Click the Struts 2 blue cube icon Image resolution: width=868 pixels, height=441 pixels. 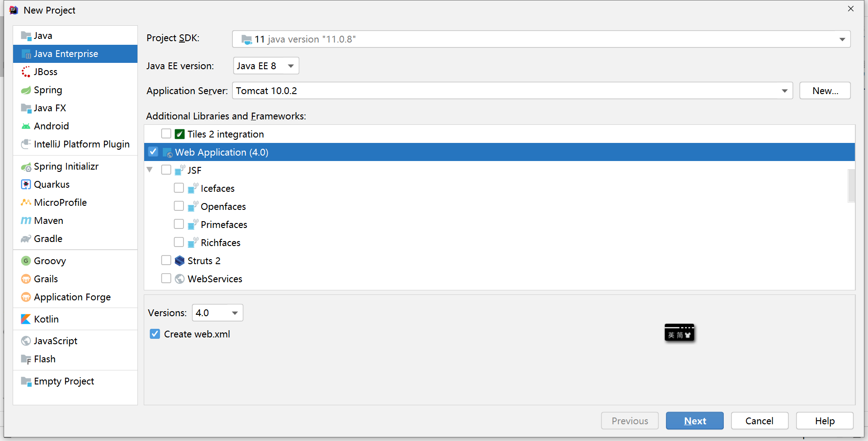(x=179, y=261)
